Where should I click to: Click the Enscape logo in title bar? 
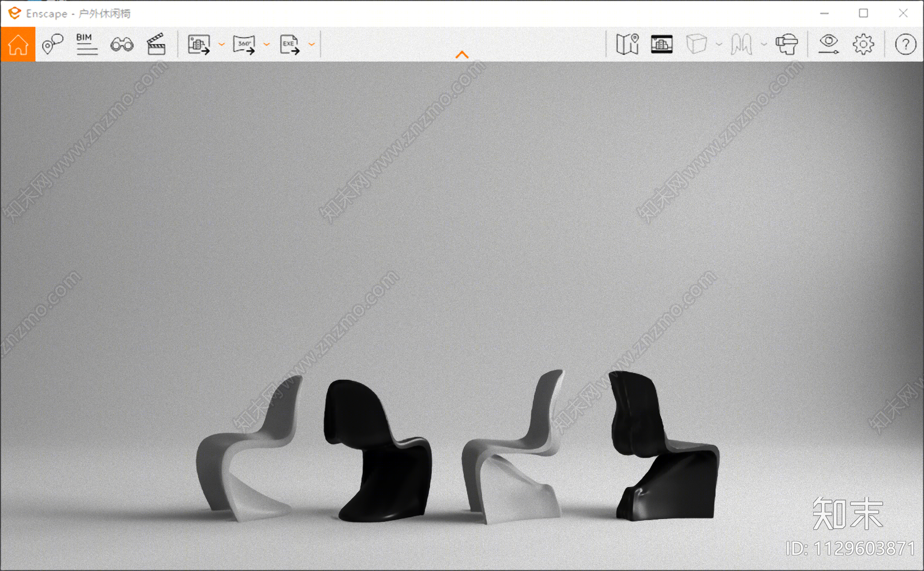pos(14,13)
